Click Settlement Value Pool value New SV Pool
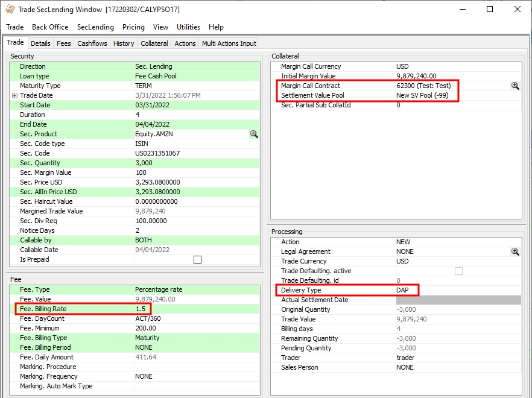532x398 pixels. (x=422, y=96)
